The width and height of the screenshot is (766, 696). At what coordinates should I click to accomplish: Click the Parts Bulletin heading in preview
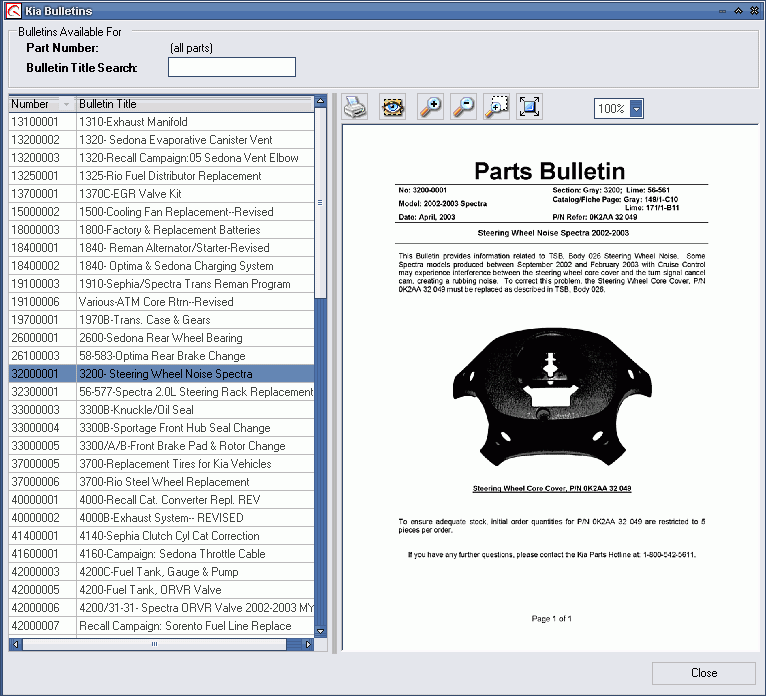550,171
